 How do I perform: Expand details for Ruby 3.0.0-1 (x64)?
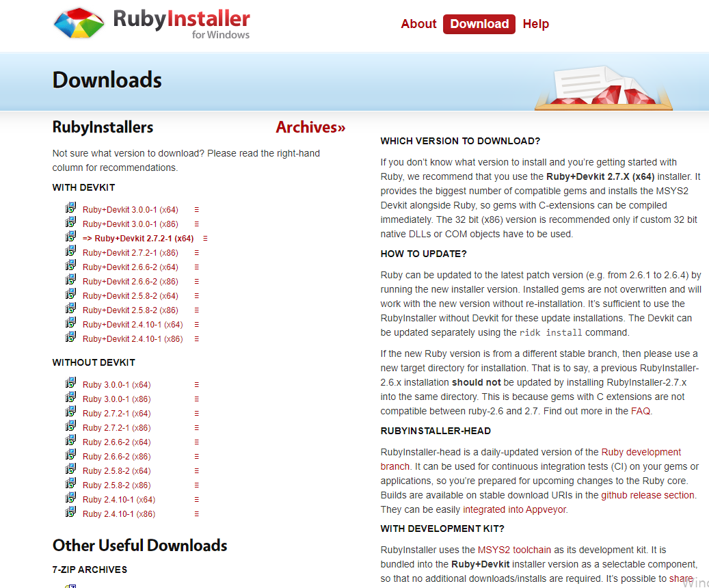click(197, 385)
